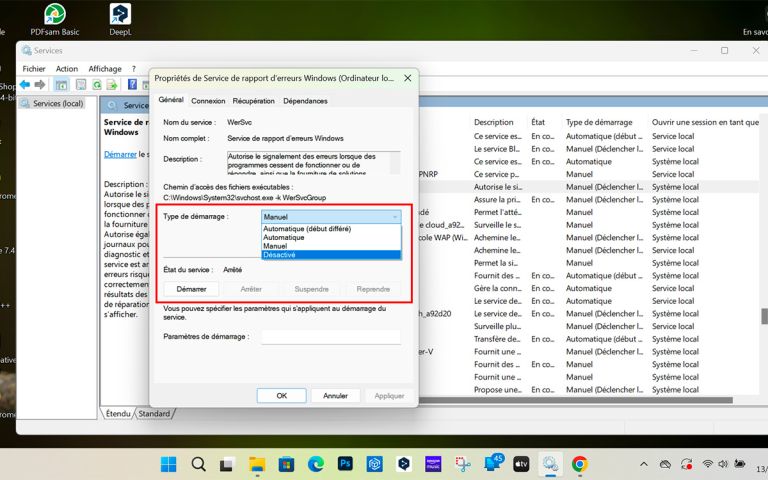Click the back arrow in Services toolbar

click(26, 85)
